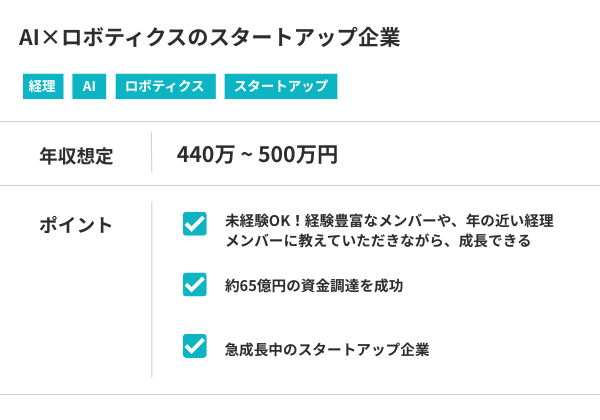
Task: Click the 未経験OK point description text
Action: coord(389,231)
